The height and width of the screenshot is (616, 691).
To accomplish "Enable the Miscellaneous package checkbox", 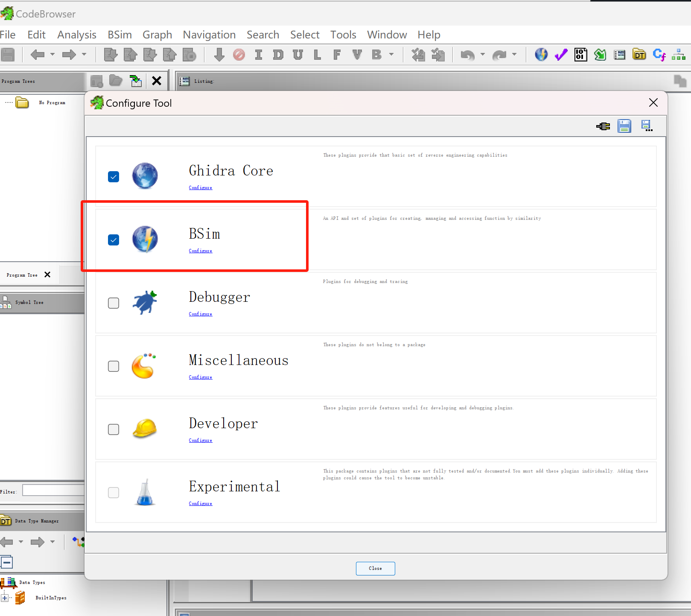I will pyautogui.click(x=114, y=366).
